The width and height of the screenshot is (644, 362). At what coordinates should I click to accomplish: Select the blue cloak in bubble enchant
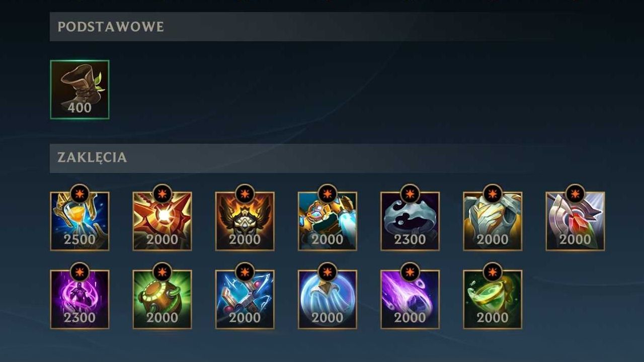click(x=327, y=300)
